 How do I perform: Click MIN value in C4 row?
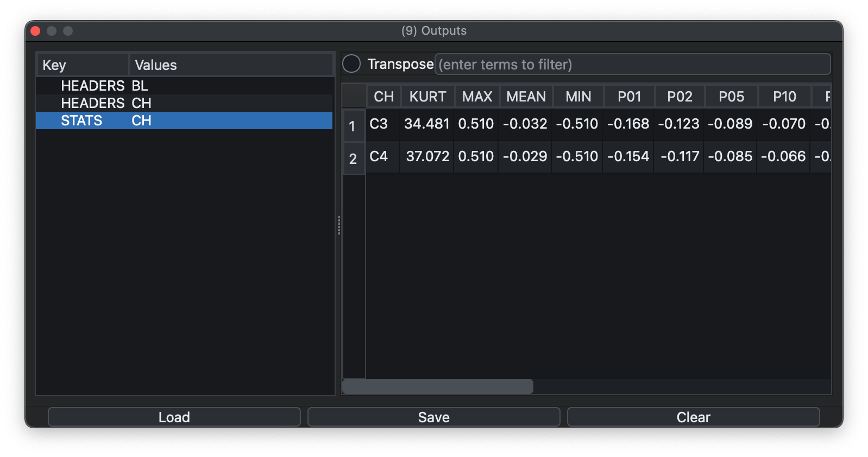pyautogui.click(x=577, y=156)
